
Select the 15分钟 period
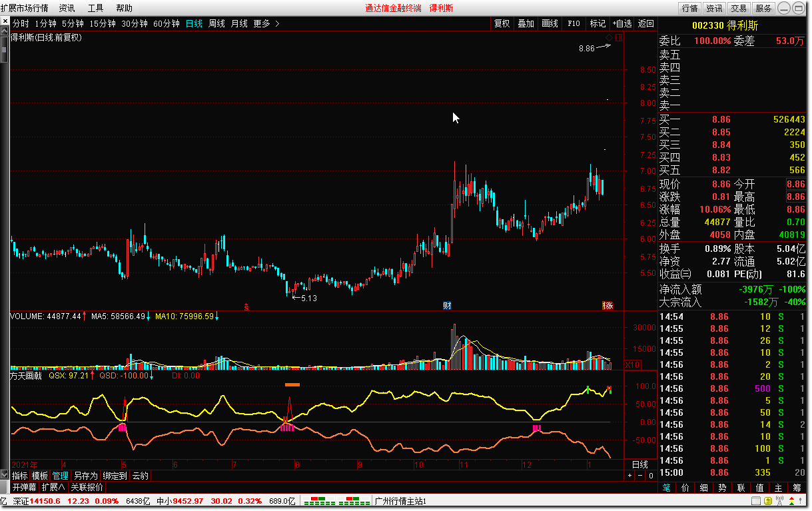pyautogui.click(x=103, y=23)
